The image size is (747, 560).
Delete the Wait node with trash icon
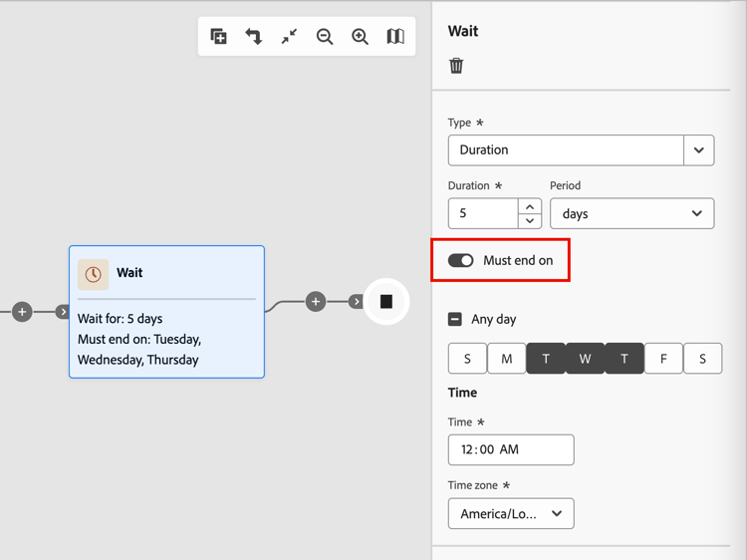click(456, 66)
